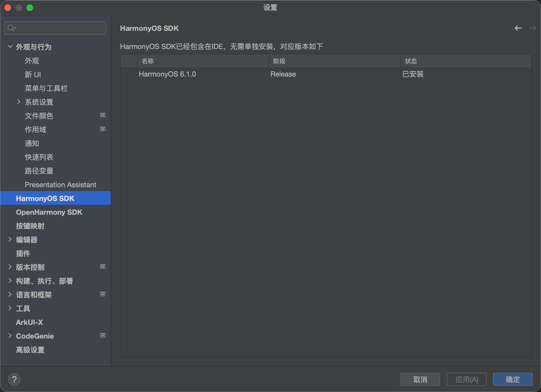Click project-level icon beside 文件颜色
Viewport: 541px width, 392px height.
(103, 115)
